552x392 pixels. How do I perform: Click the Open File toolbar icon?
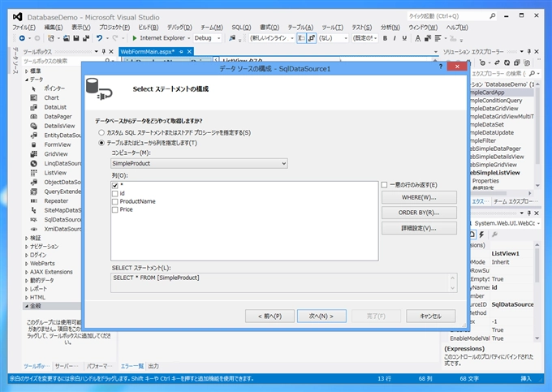[x=67, y=38]
